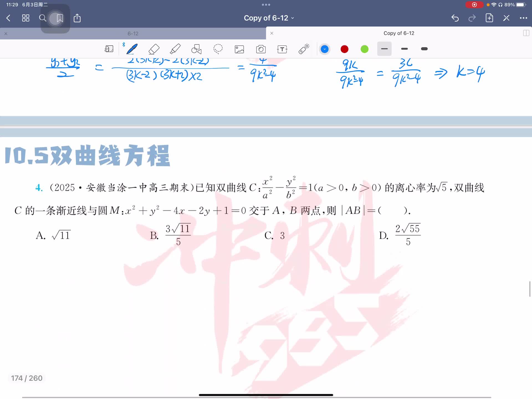
Task: Tap the Camera tool icon
Action: (x=261, y=49)
